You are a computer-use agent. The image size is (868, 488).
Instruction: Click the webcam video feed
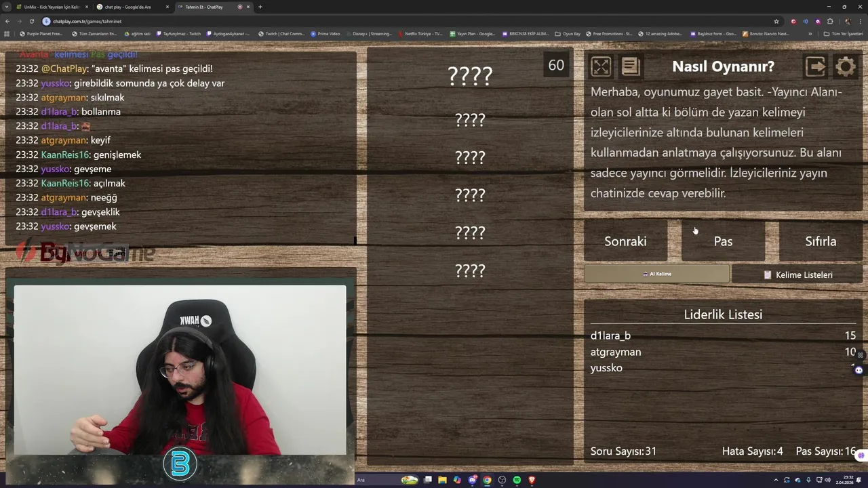pos(180,369)
